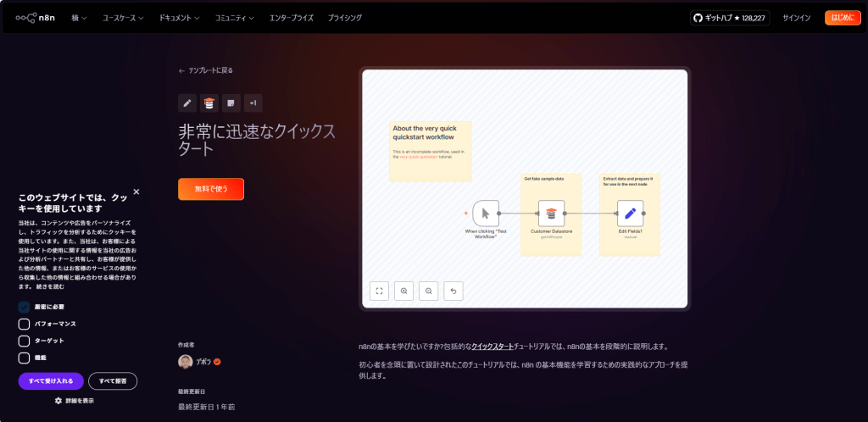This screenshot has height=422, width=868.
Task: Click the verified badge beside author name
Action: tap(218, 362)
